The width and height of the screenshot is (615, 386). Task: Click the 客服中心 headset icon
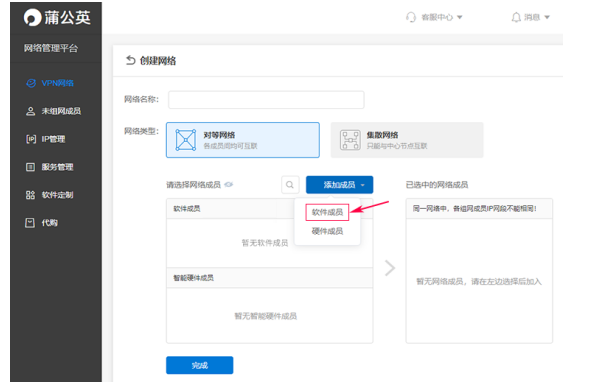[411, 17]
